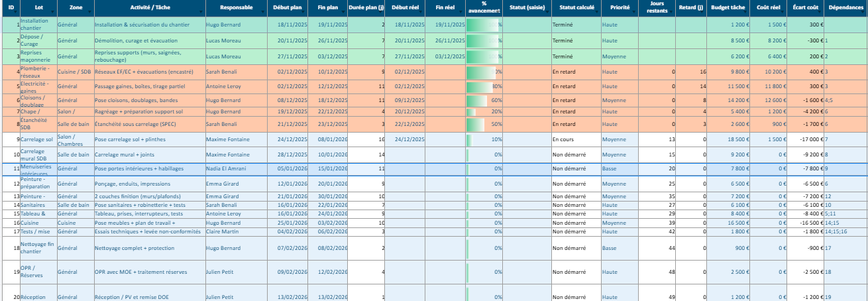Select the cell containing Hugo Bernard in row 1
The image size is (868, 301).
(x=236, y=25)
